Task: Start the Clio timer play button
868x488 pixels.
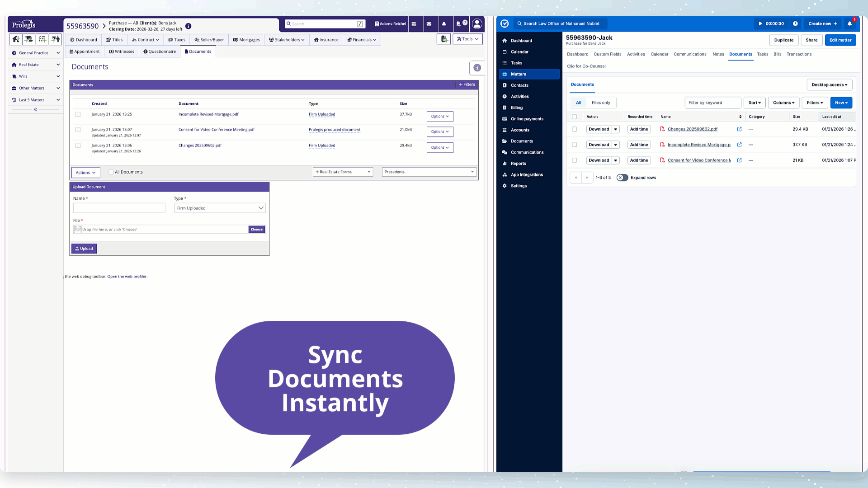Action: [760, 23]
